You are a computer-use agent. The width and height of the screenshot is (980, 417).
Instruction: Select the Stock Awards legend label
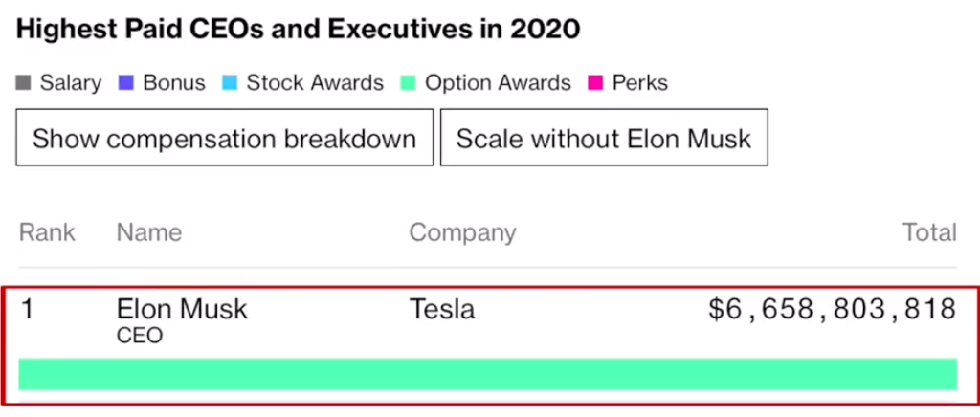pyautogui.click(x=315, y=83)
